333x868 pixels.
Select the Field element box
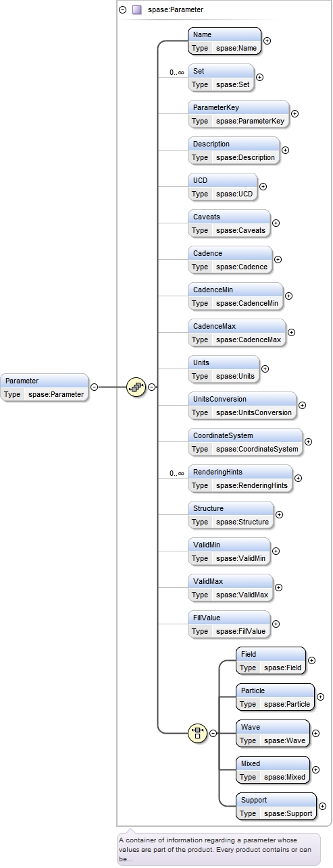[x=271, y=661]
